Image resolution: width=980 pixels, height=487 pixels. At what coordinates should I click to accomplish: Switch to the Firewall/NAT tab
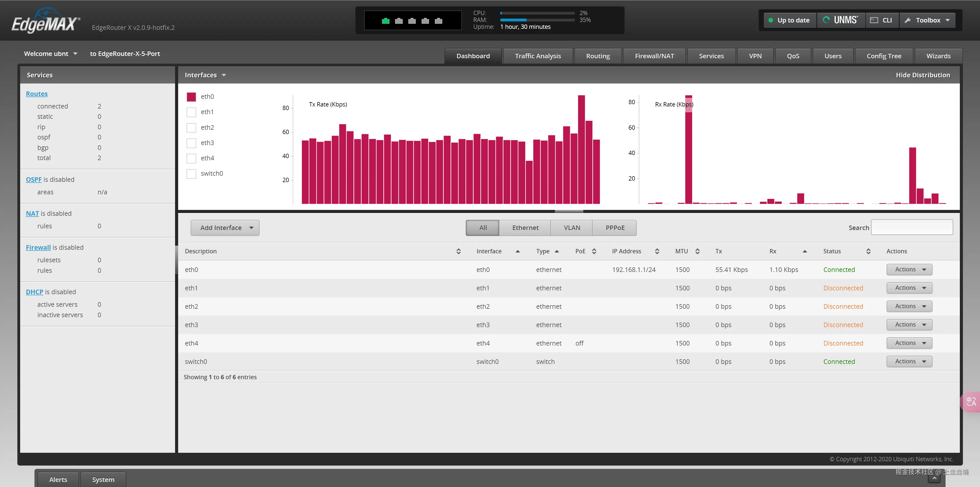654,56
